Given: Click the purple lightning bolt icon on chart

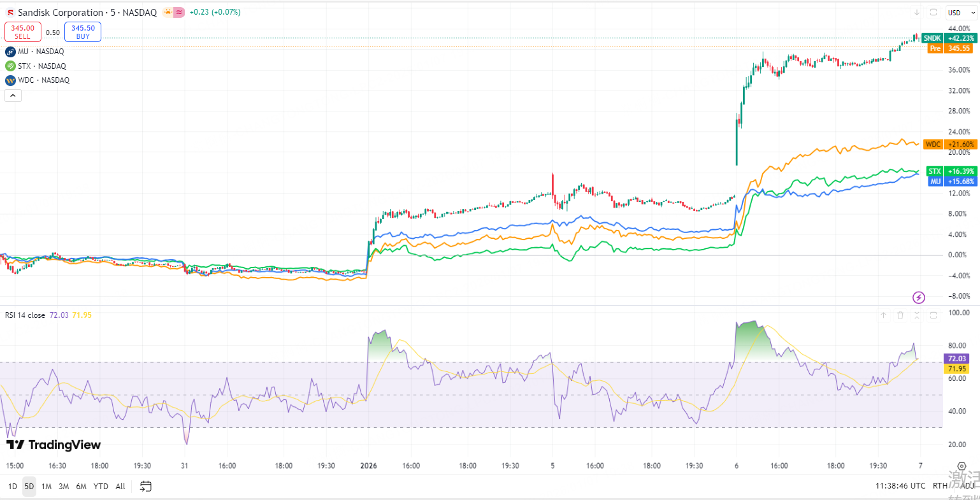Looking at the screenshot, I should coord(919,297).
